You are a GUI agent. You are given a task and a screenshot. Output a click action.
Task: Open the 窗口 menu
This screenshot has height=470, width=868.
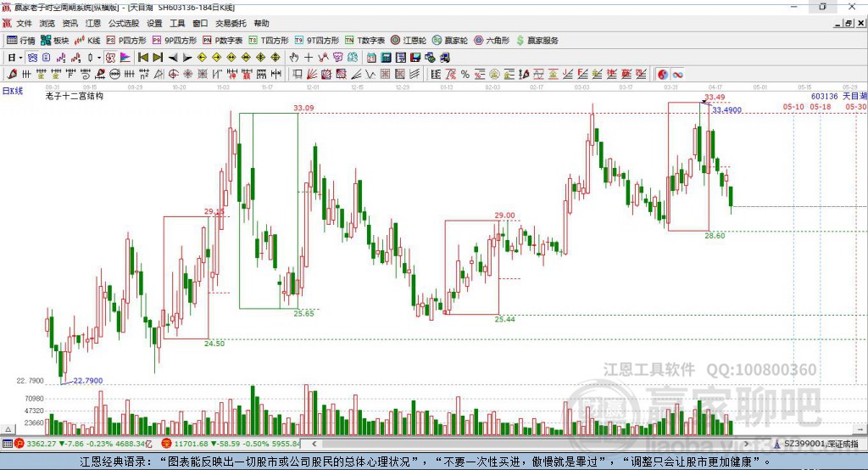[x=200, y=23]
